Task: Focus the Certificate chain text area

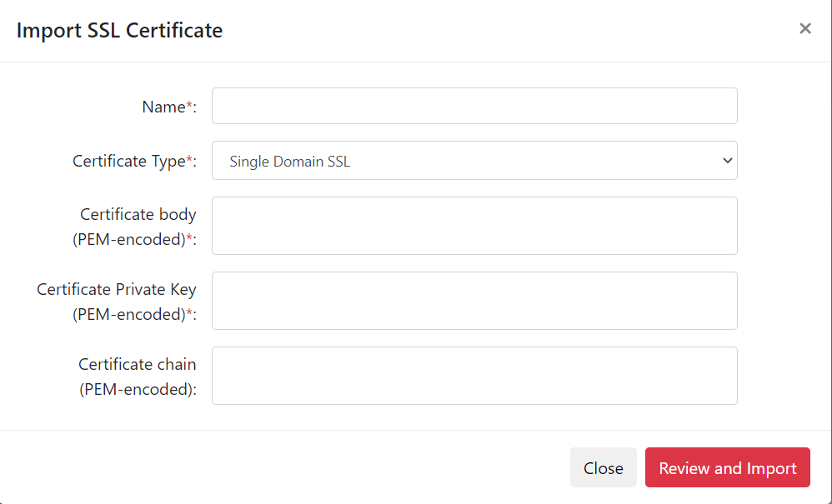Action: [x=474, y=376]
